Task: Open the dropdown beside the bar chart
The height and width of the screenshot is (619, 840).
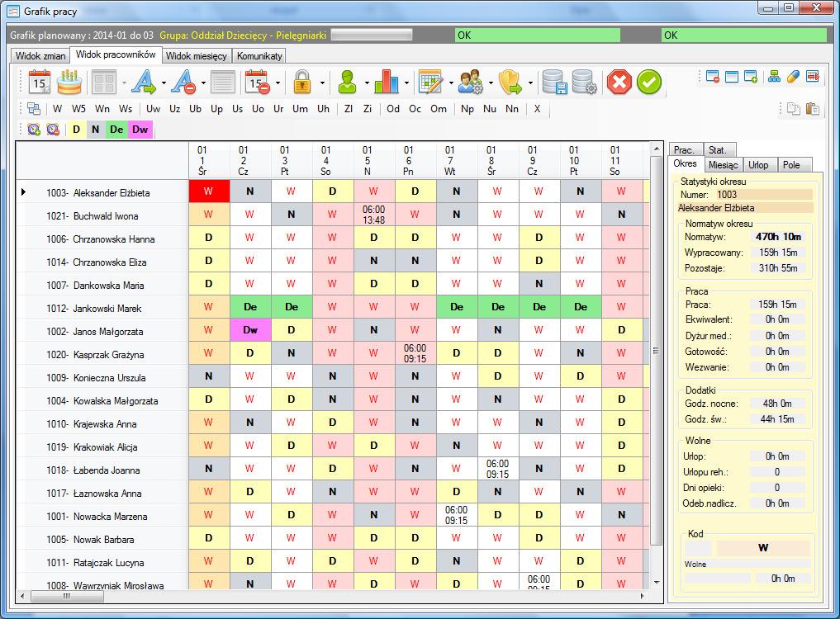Action: (406, 83)
